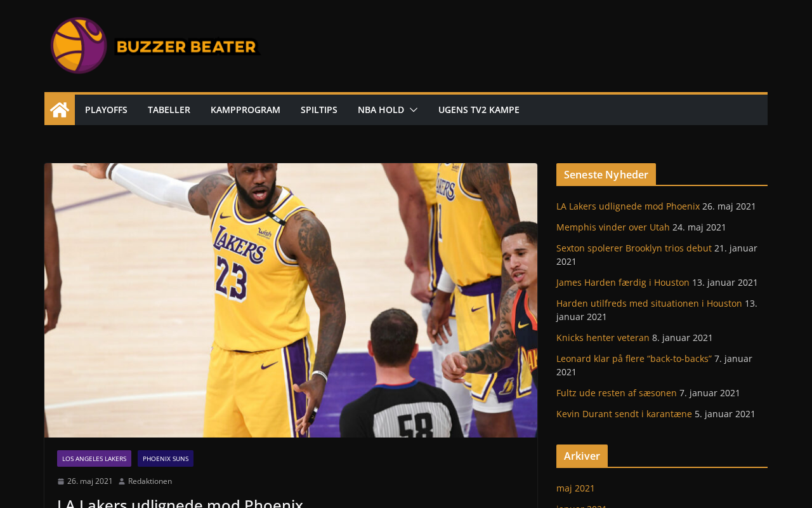The image size is (812, 508).
Task: Read 'LA Lakers udlignede mod Phoenix' sidebar news
Action: pyautogui.click(x=628, y=206)
